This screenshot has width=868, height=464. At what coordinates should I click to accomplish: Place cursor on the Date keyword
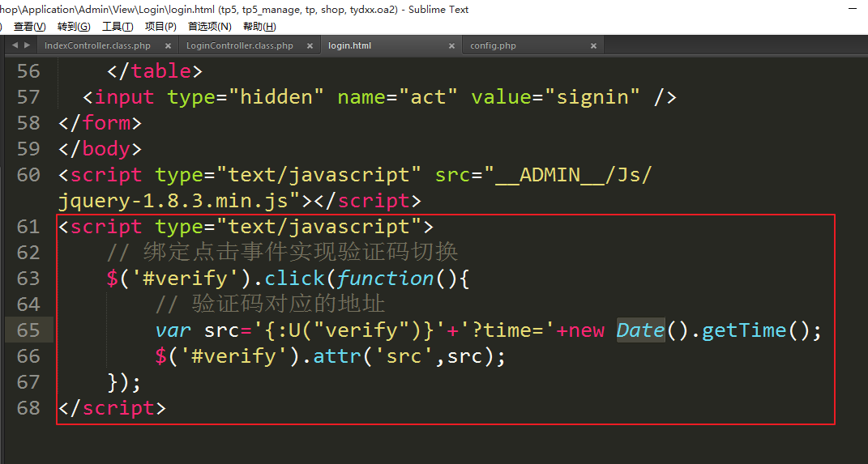tap(640, 330)
